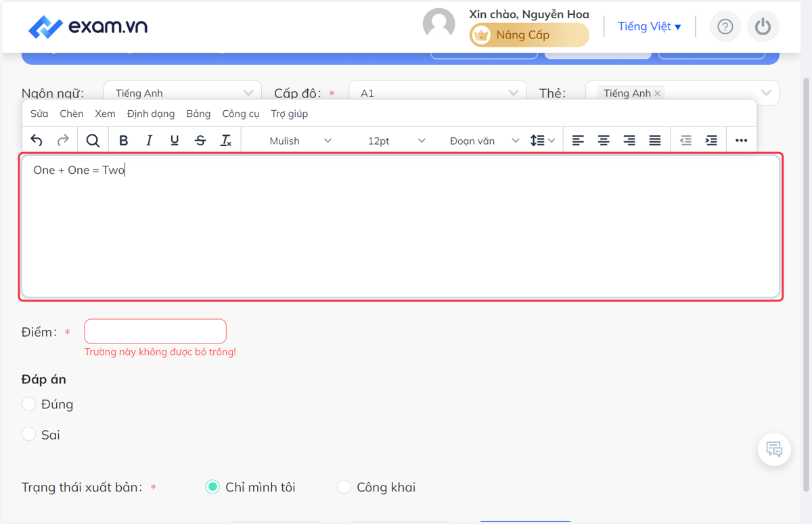
Task: Select Chỉ mình tôi publish status
Action: pyautogui.click(x=212, y=487)
